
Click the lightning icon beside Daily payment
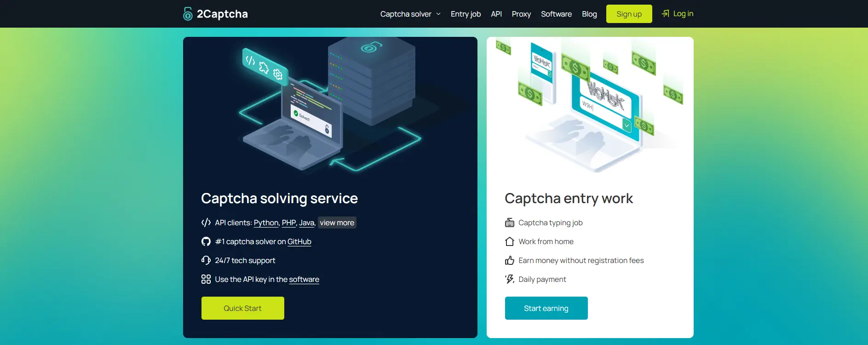[510, 280]
